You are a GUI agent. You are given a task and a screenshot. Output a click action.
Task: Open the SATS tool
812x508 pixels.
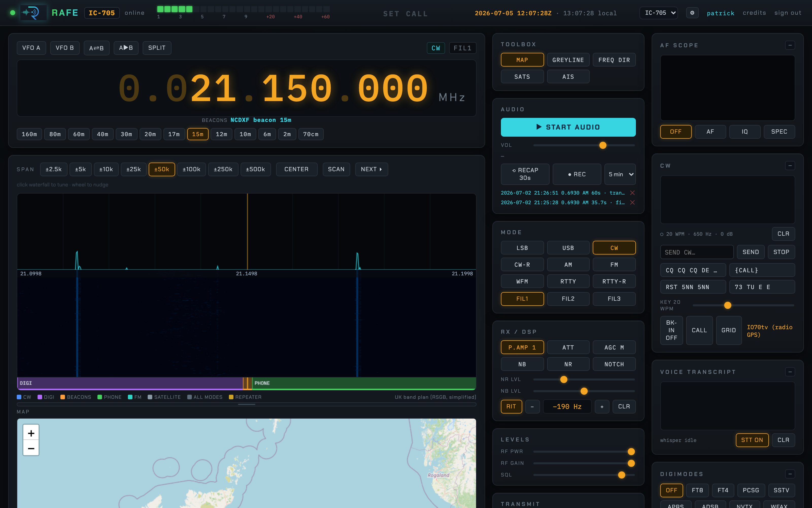tap(522, 77)
